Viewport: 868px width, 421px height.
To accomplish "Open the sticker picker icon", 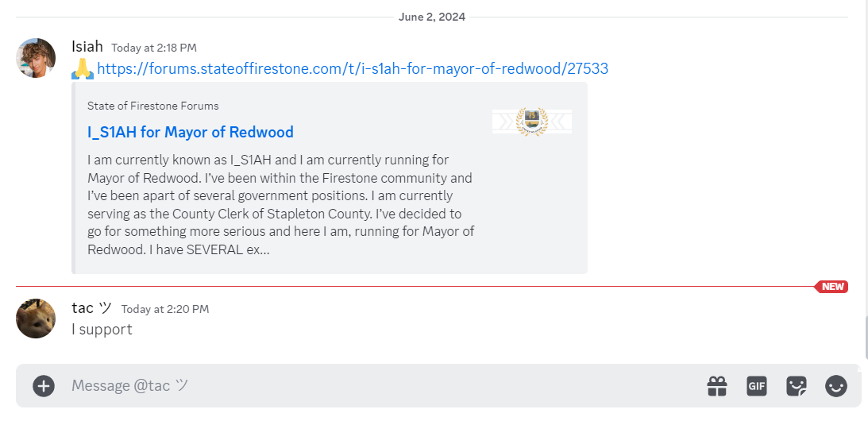I will pyautogui.click(x=797, y=386).
